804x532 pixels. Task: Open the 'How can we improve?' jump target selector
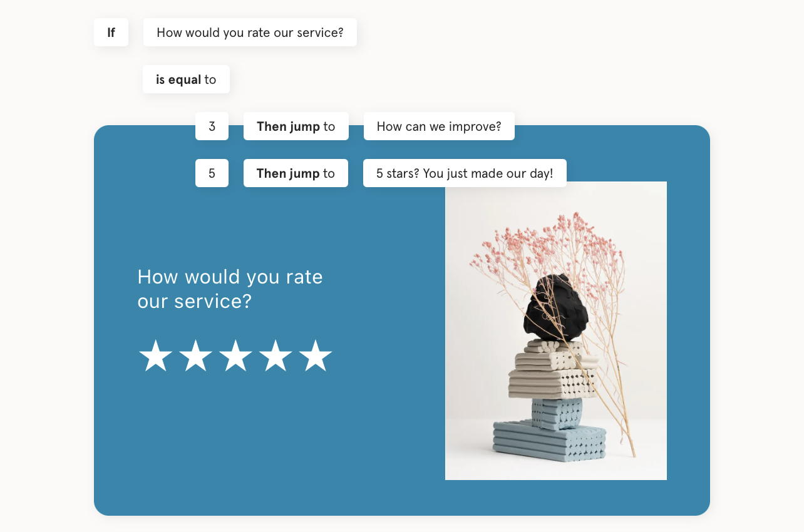(439, 126)
